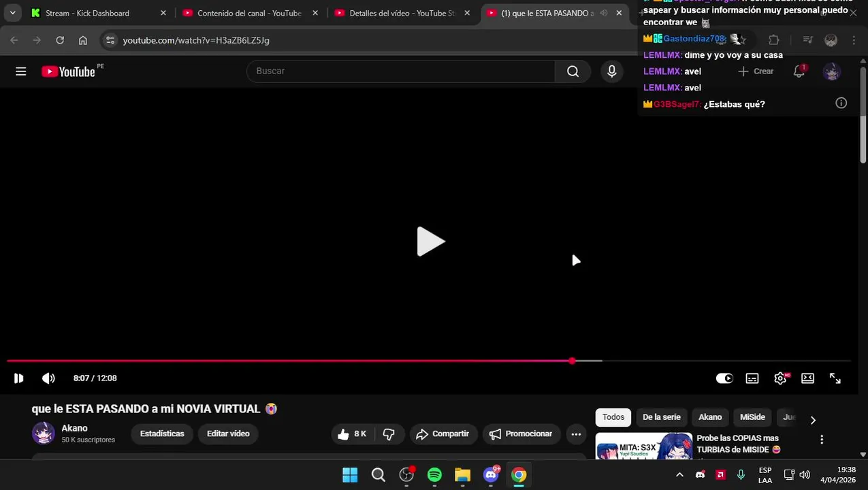Open Chrome extensions puzzle icon
The width and height of the screenshot is (868, 490).
tap(773, 40)
